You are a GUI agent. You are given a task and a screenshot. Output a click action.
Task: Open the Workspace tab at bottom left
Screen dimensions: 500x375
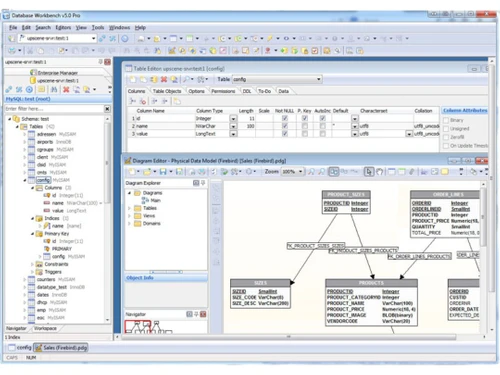coord(45,328)
